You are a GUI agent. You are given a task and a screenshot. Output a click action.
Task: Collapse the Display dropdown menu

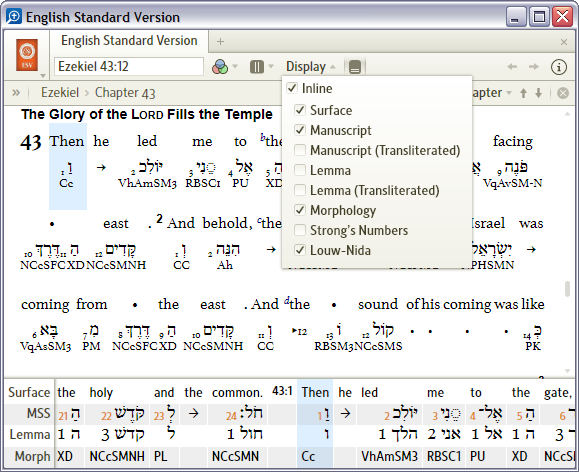coord(311,67)
